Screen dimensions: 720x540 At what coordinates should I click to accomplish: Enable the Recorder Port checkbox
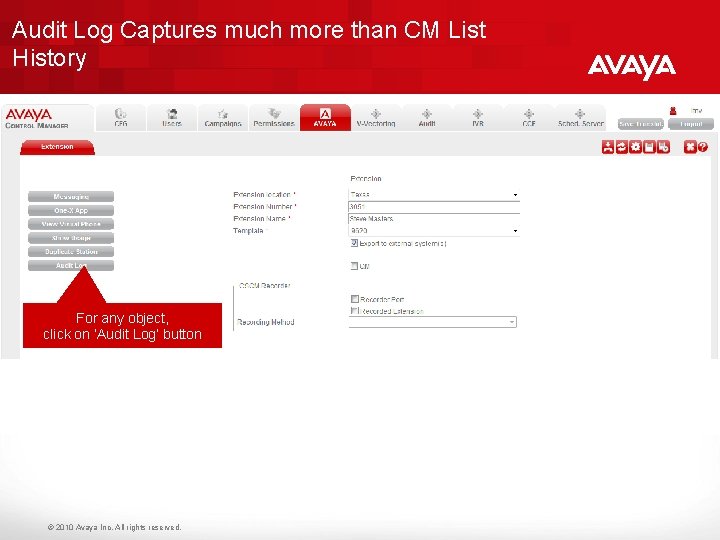tap(354, 299)
